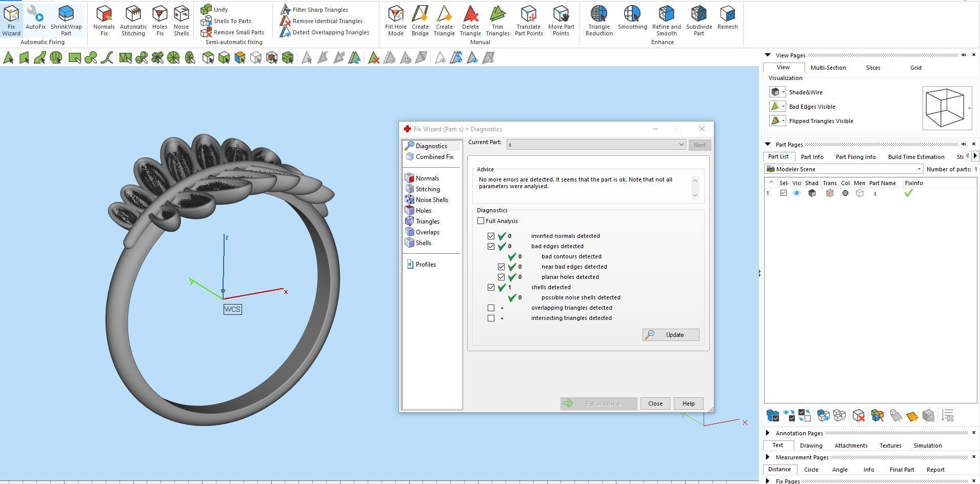Image resolution: width=980 pixels, height=484 pixels.
Task: Open the Part Info tab
Action: pyautogui.click(x=812, y=157)
